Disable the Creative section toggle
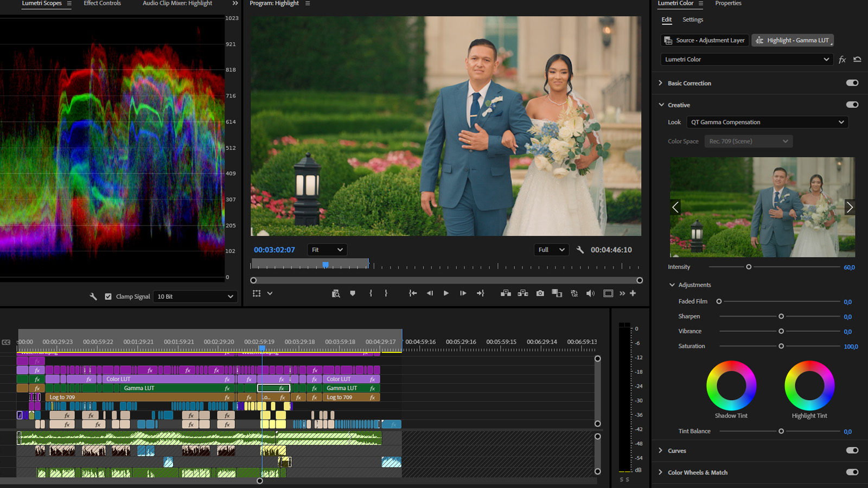This screenshot has width=868, height=488. (852, 105)
